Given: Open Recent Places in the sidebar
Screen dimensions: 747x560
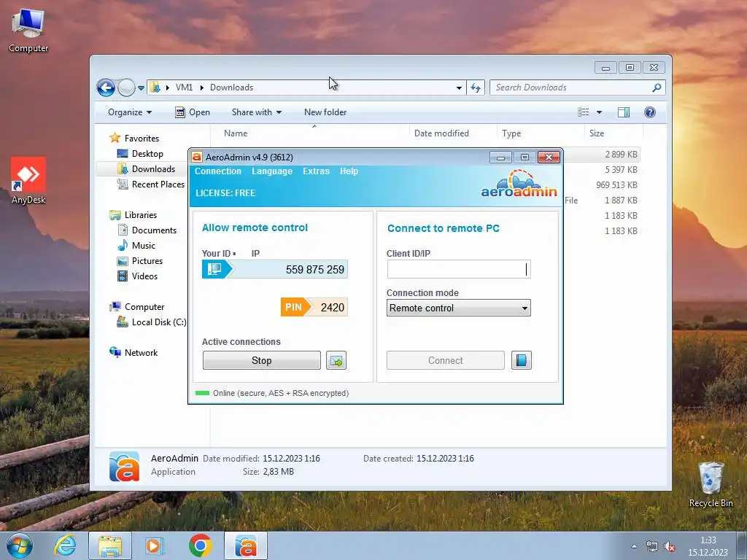Looking at the screenshot, I should (x=158, y=184).
